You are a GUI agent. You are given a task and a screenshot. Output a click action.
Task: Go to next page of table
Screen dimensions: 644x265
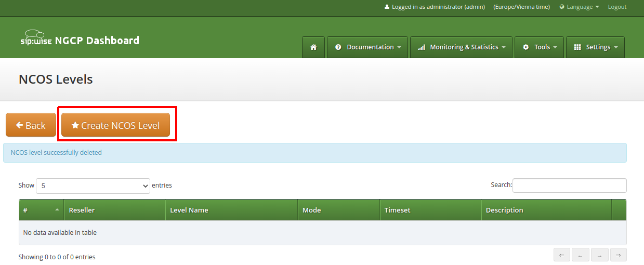click(599, 255)
